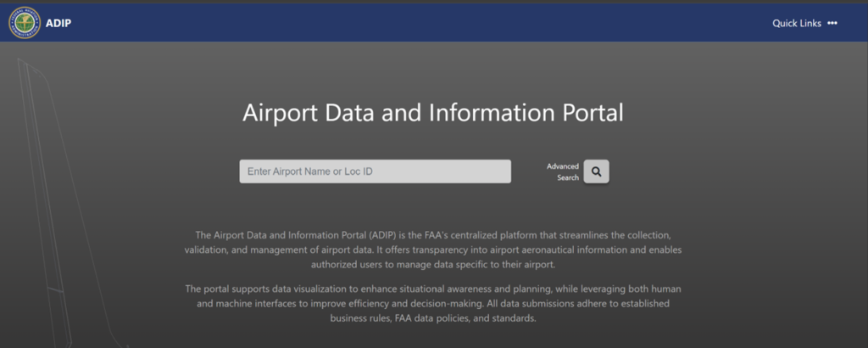Open the Quick Links menu
Image resolution: width=868 pixels, height=348 pixels.
tap(796, 23)
